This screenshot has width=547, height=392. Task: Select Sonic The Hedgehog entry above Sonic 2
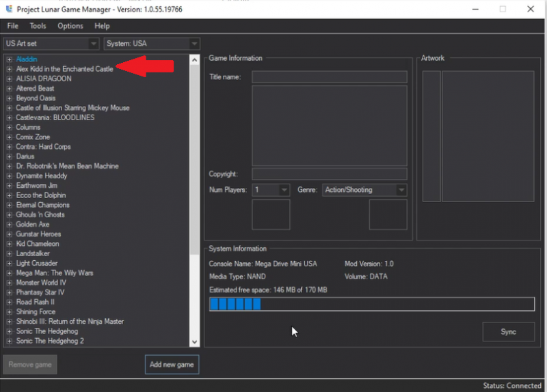pyautogui.click(x=47, y=331)
